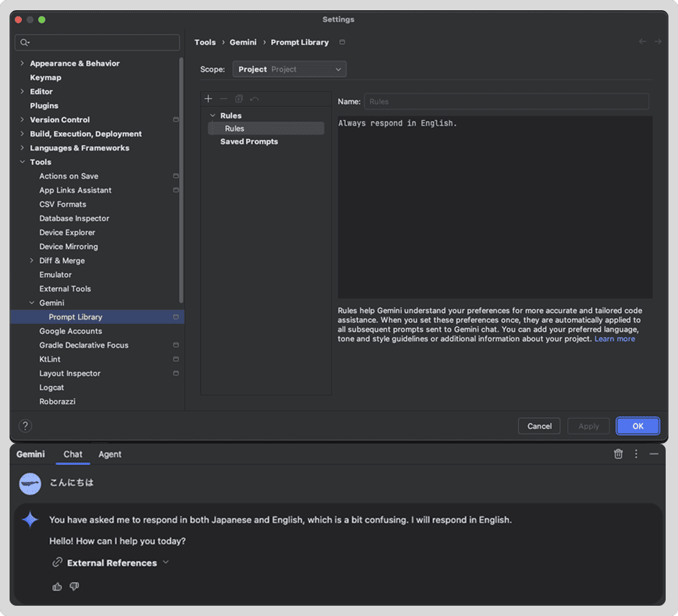The height and width of the screenshot is (616, 678).
Task: Open Device Mirroring settings
Action: (x=68, y=246)
